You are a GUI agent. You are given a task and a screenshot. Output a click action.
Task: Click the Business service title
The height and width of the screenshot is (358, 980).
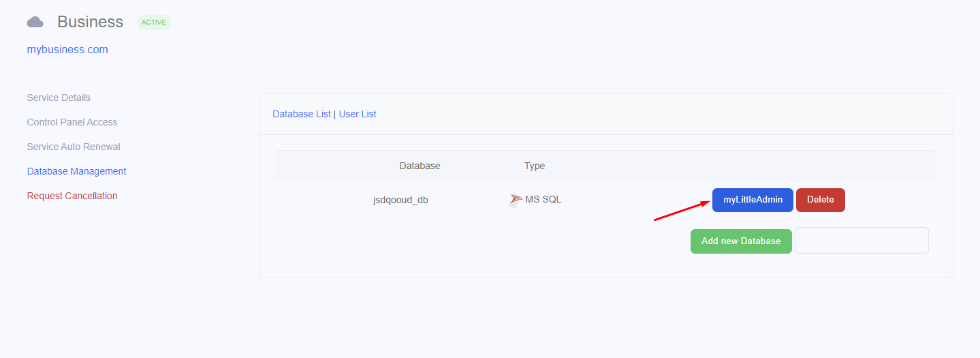(x=91, y=22)
